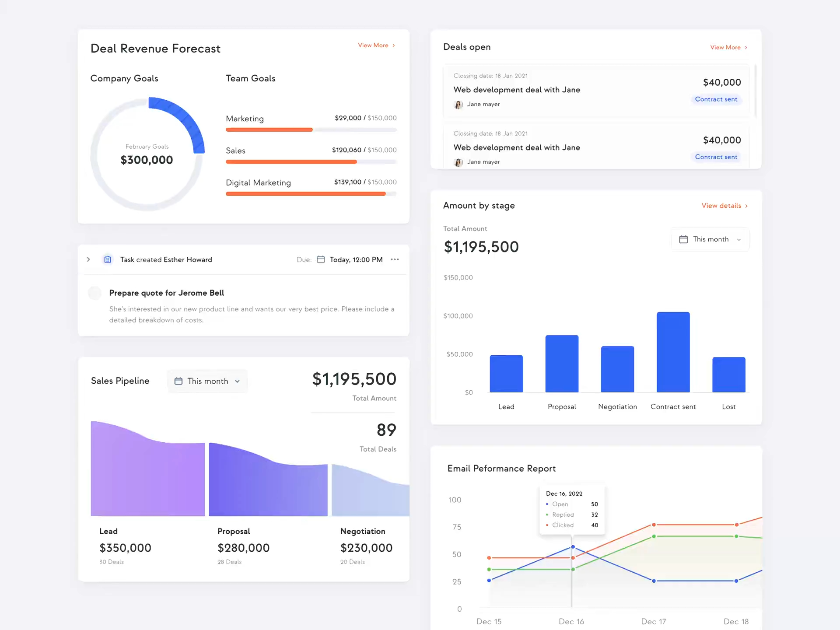Click the arrow next to Deal Revenue Forecast View More

point(394,45)
